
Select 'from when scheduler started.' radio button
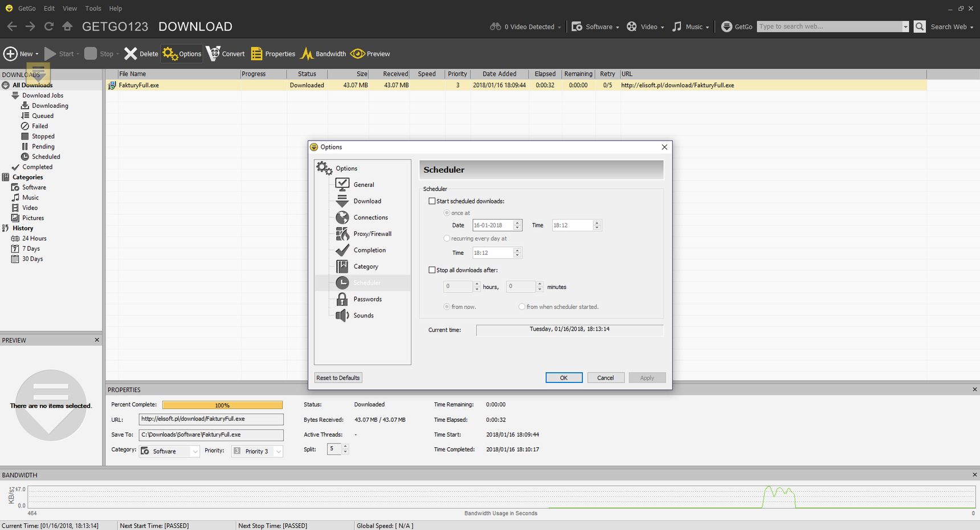pos(521,307)
